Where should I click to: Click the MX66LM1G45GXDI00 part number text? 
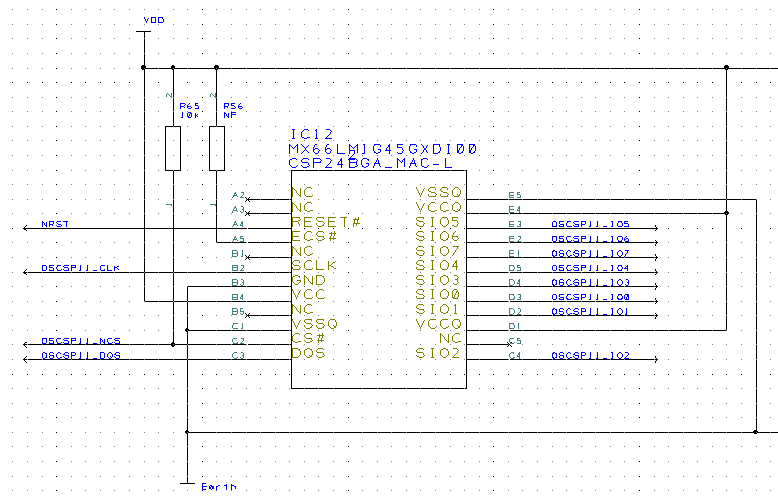coord(383,149)
